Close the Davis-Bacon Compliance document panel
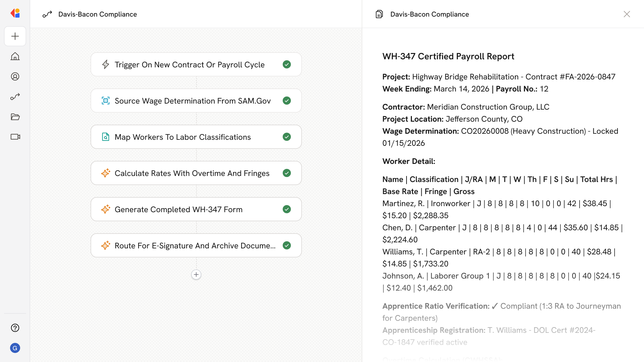644x362 pixels. click(627, 14)
